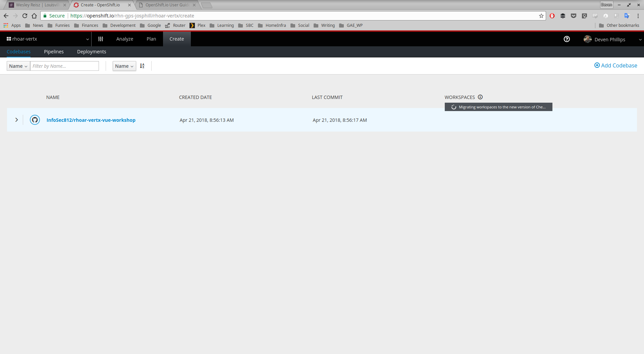Click the Filter by Name input field

point(64,66)
